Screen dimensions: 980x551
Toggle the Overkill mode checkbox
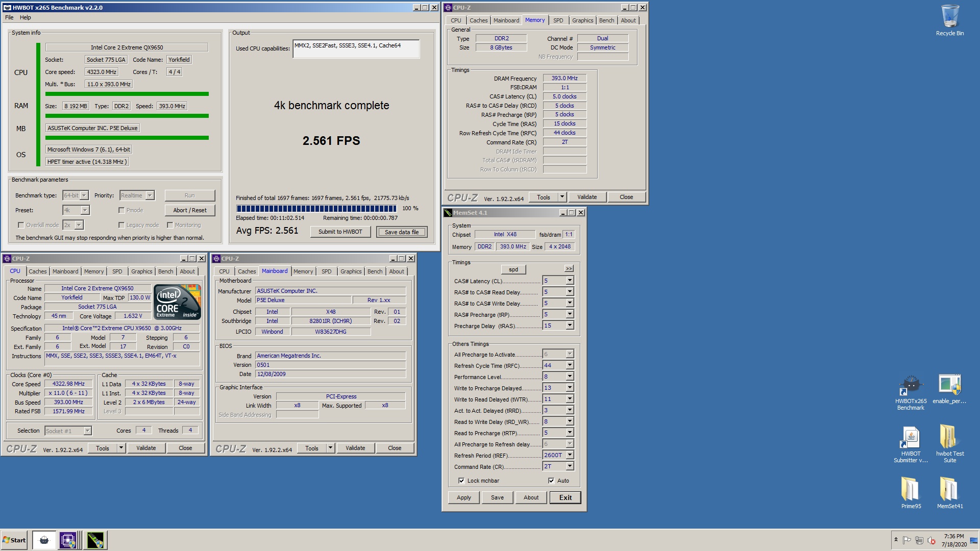(x=21, y=225)
